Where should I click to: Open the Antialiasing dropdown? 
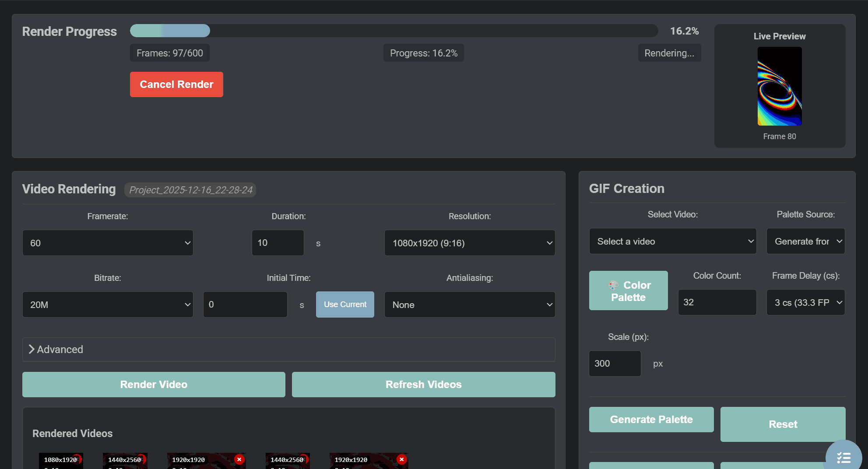(x=469, y=304)
